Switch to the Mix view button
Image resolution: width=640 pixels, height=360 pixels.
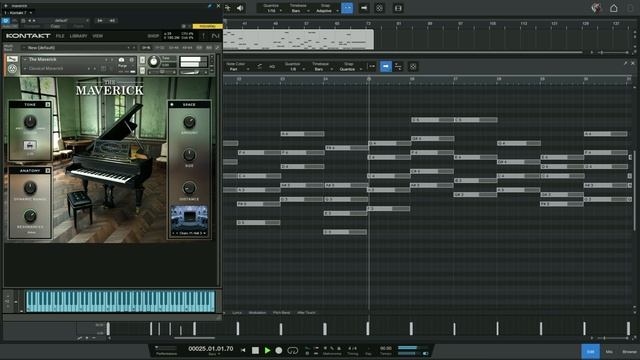click(x=609, y=351)
